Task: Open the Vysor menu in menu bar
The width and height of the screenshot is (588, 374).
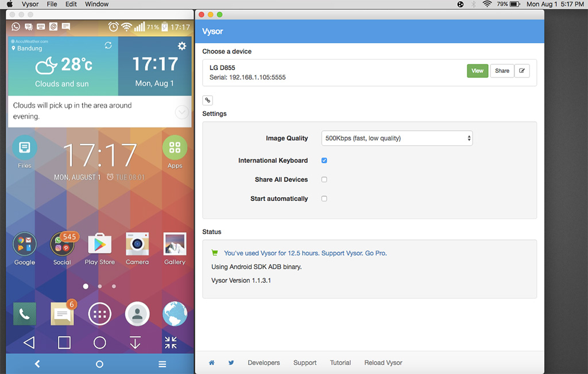Action: [30, 4]
